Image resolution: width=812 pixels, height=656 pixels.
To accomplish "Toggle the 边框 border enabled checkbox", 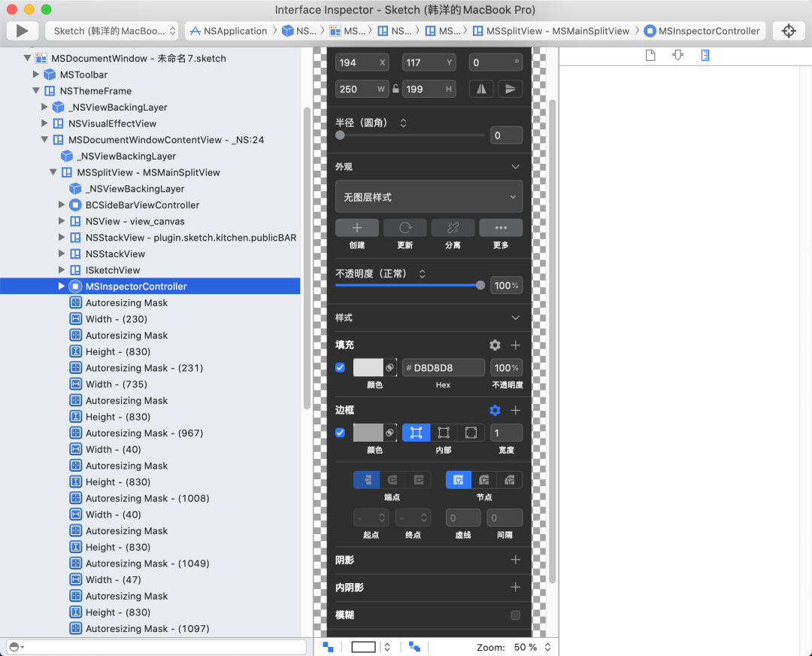I will coord(341,433).
